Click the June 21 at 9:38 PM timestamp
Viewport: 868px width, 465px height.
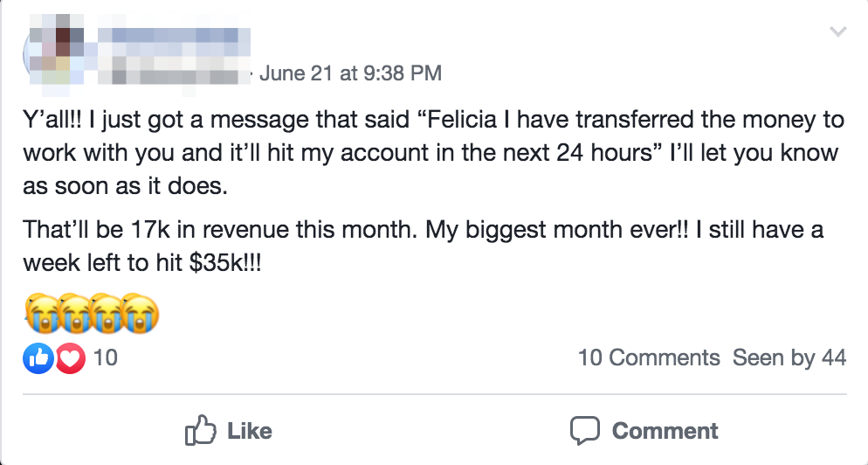(350, 73)
